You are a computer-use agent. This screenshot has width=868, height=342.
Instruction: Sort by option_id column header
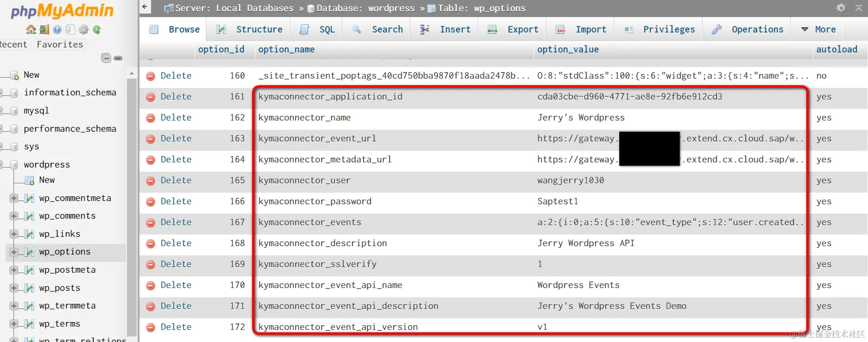pyautogui.click(x=221, y=49)
